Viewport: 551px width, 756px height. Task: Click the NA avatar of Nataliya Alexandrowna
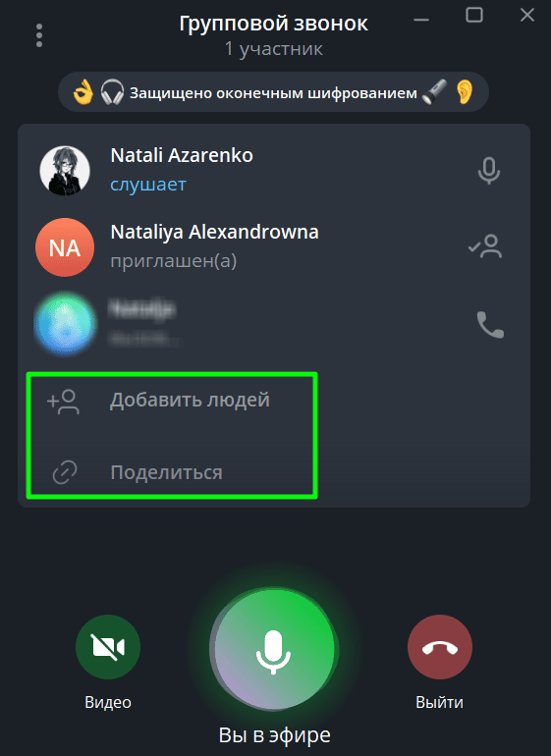click(65, 247)
